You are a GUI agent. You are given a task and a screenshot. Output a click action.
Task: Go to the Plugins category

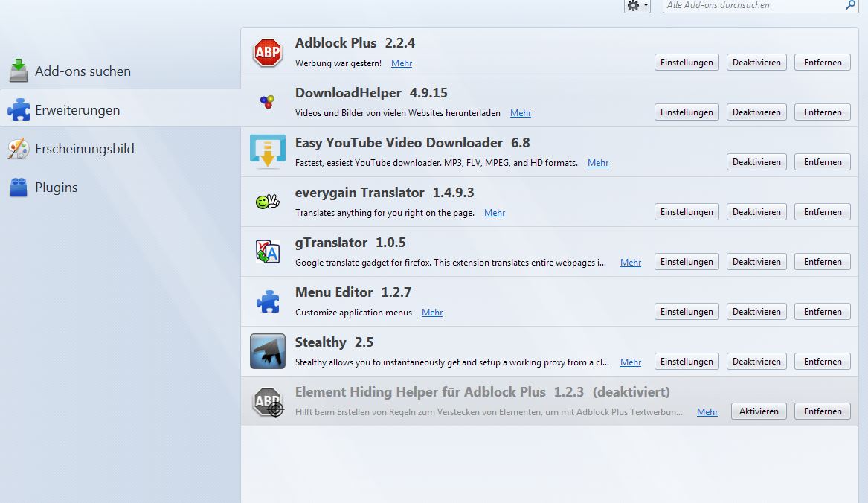[120, 188]
